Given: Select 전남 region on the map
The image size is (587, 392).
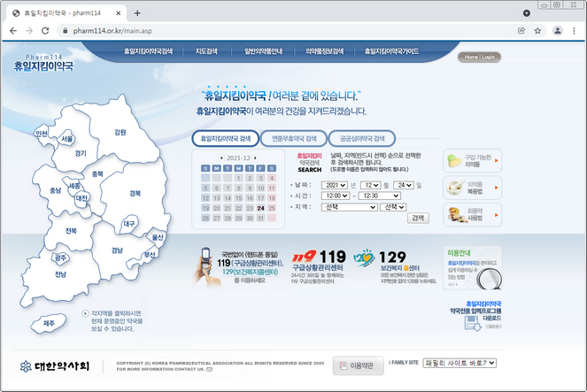Looking at the screenshot, I should point(60,274).
